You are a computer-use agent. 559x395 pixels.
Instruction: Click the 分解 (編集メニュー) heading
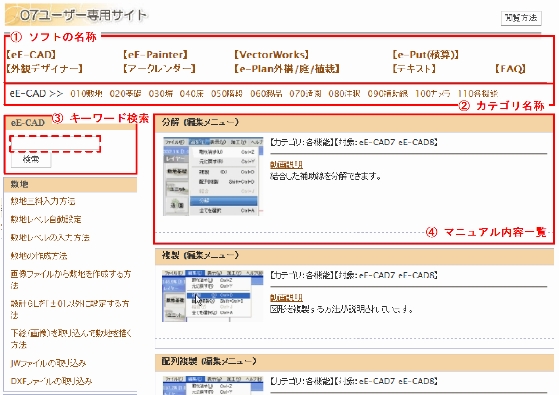pos(200,123)
